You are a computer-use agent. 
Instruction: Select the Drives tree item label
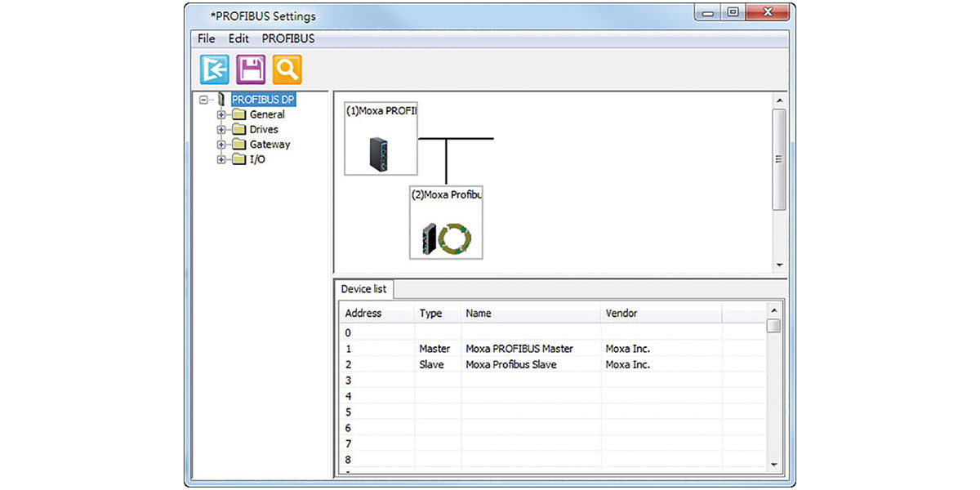tap(264, 130)
